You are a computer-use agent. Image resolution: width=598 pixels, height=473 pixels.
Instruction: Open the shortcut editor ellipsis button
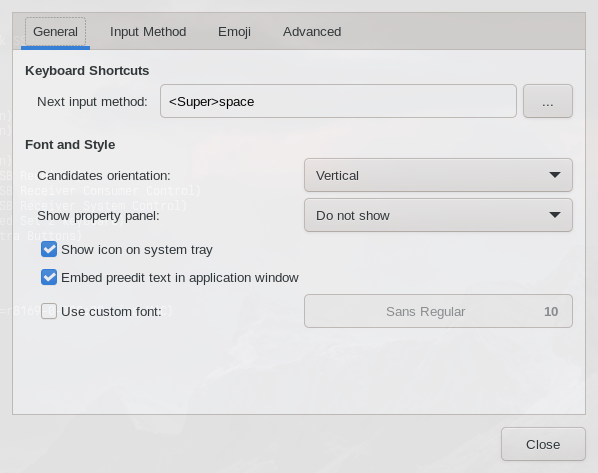548,101
